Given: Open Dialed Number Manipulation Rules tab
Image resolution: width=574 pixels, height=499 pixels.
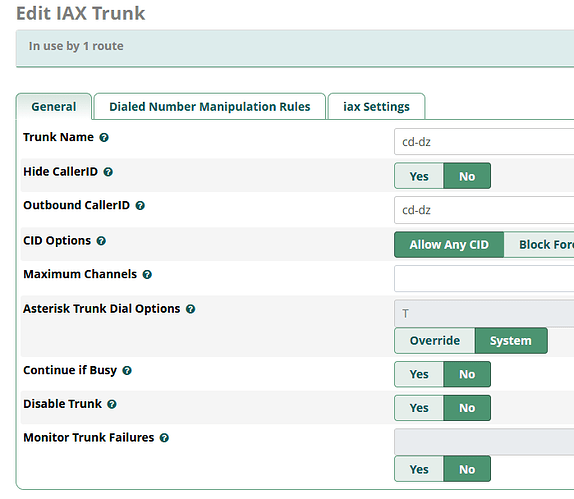Looking at the screenshot, I should [210, 107].
